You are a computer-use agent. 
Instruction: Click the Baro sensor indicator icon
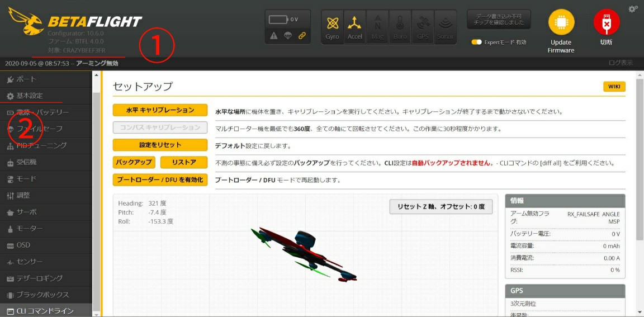(x=400, y=23)
